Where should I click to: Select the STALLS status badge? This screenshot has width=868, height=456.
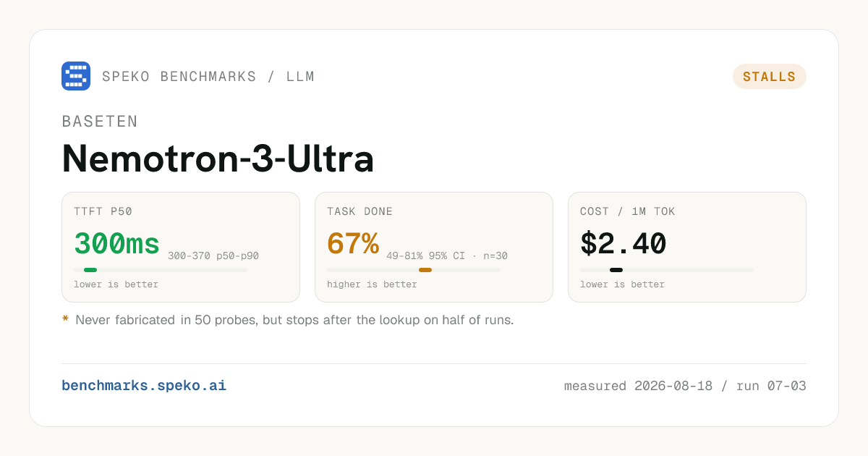[x=770, y=77]
